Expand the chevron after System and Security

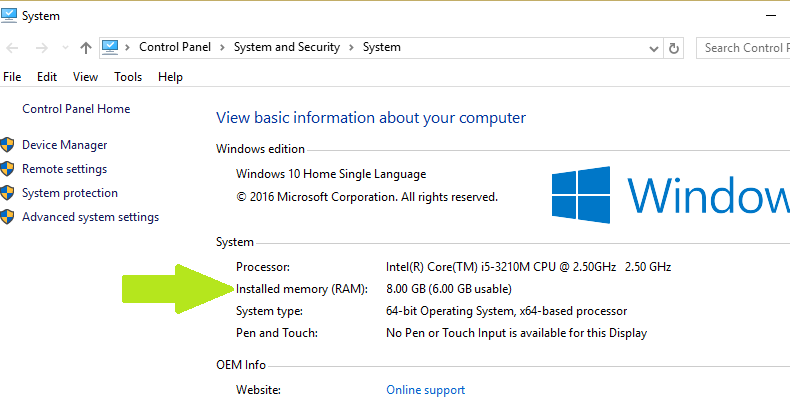tap(351, 47)
